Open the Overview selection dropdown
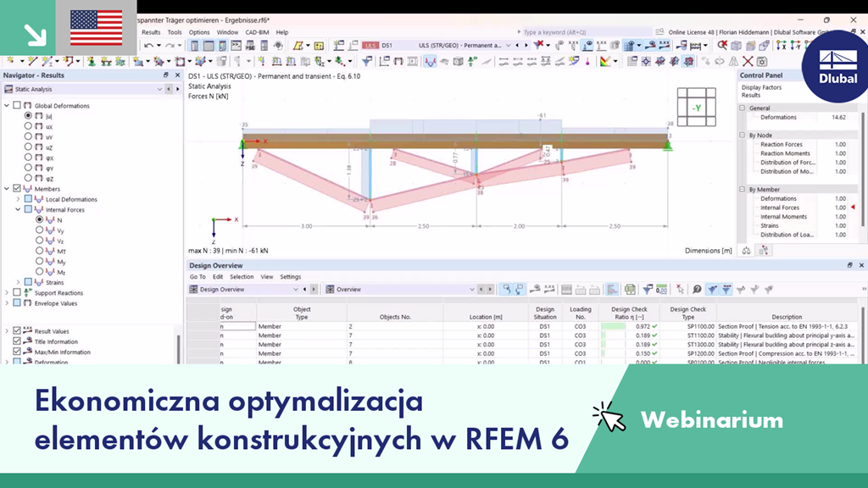Image resolution: width=868 pixels, height=488 pixels. (x=471, y=290)
